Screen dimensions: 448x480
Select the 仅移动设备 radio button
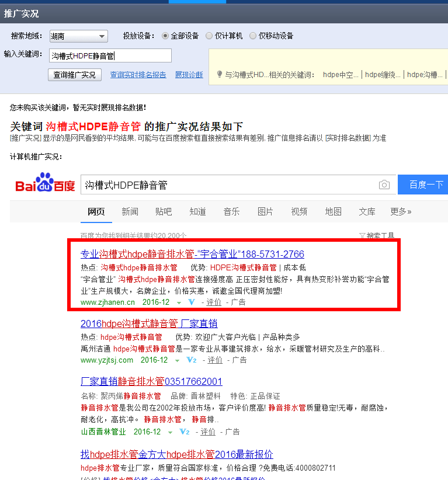pos(253,36)
